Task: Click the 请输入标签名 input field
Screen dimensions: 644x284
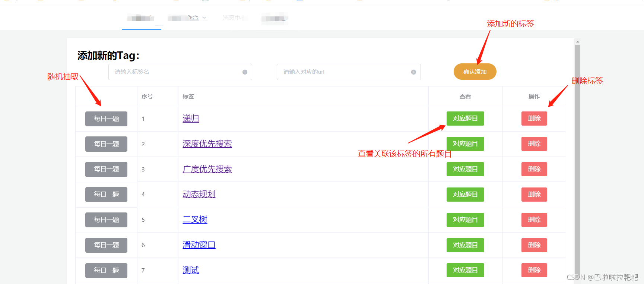Action: 175,72
